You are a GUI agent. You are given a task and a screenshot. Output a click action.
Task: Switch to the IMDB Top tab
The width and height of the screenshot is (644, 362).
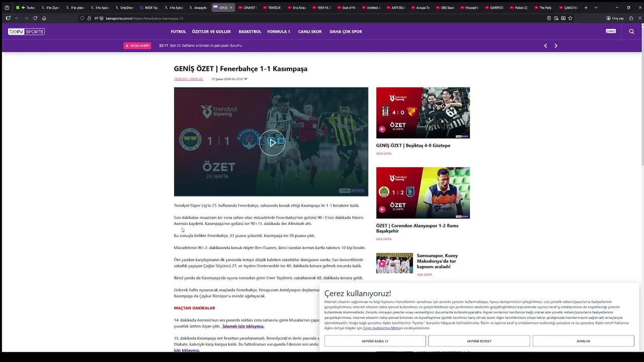pos(148,8)
